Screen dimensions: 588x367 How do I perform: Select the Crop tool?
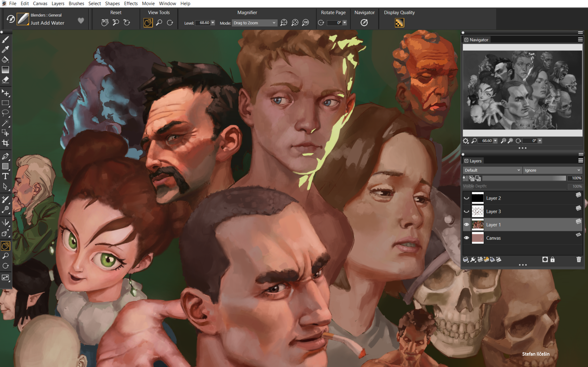pos(5,143)
